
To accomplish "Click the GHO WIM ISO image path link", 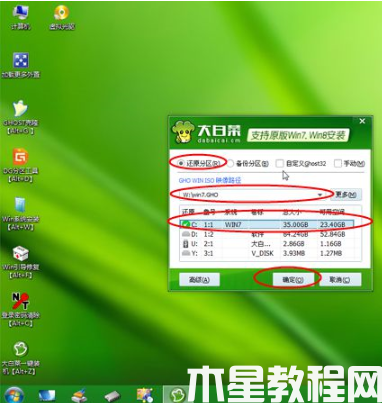I will pyautogui.click(x=210, y=180).
